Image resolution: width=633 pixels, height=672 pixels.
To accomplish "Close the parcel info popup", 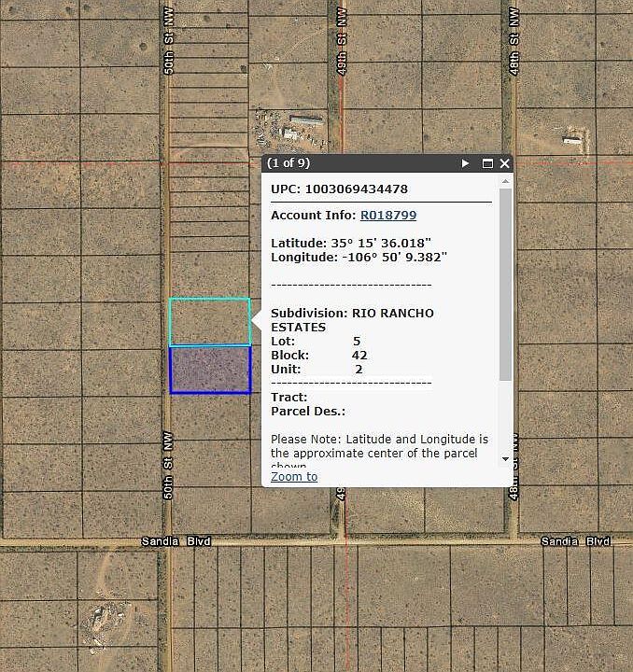I will click(504, 163).
